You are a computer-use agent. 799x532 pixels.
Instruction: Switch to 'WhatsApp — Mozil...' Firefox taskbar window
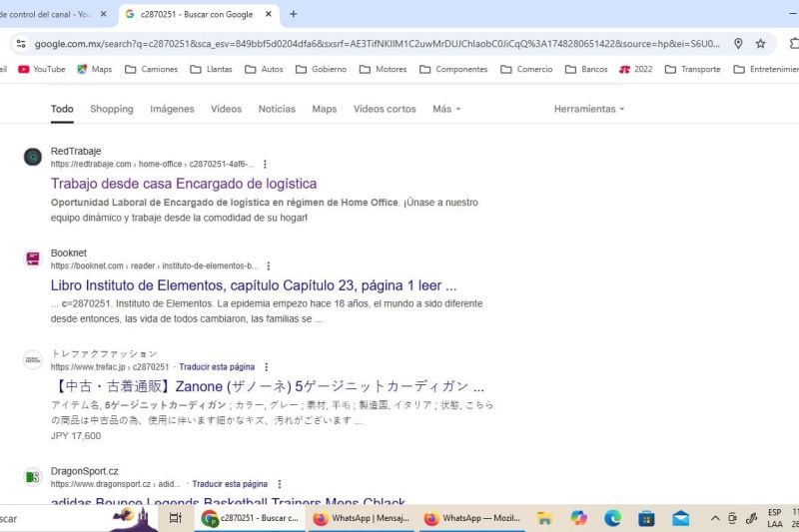click(x=471, y=518)
